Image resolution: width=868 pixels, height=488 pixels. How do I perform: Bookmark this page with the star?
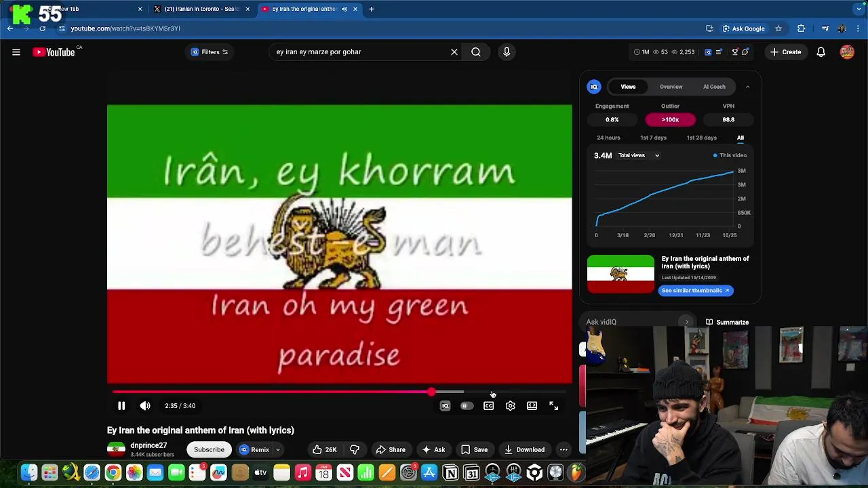coord(778,28)
